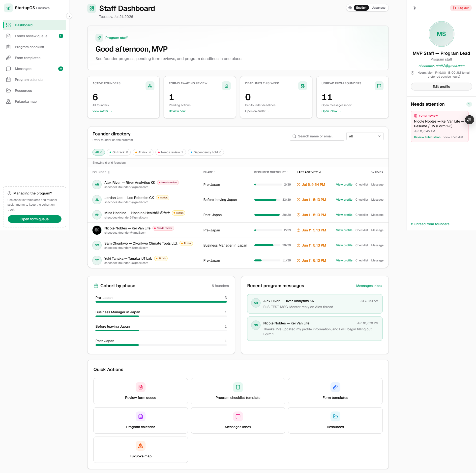The image size is (476, 473).
Task: Click Resources quick action icon
Action: pyautogui.click(x=335, y=416)
